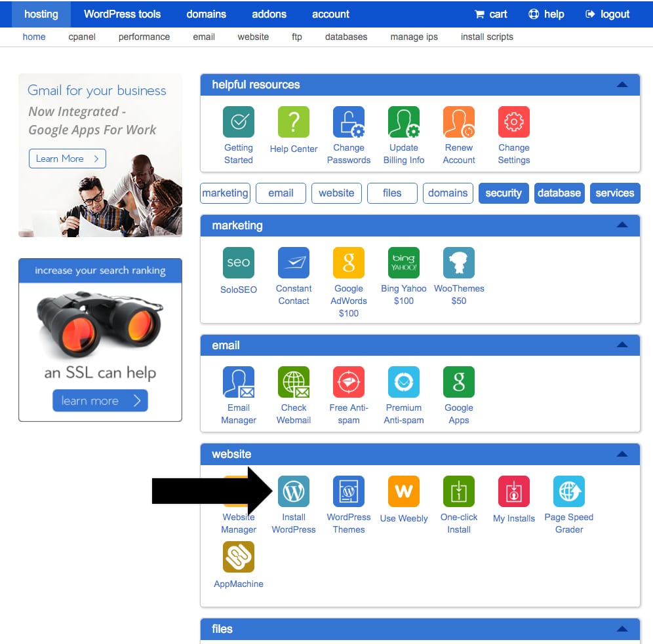Select install scripts in submenu
This screenshot has width=653, height=644.
[487, 37]
